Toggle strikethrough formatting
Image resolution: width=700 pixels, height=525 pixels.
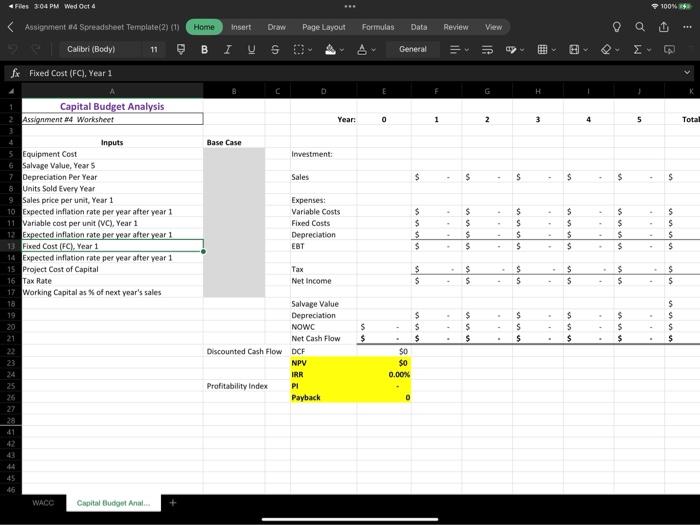[275, 49]
